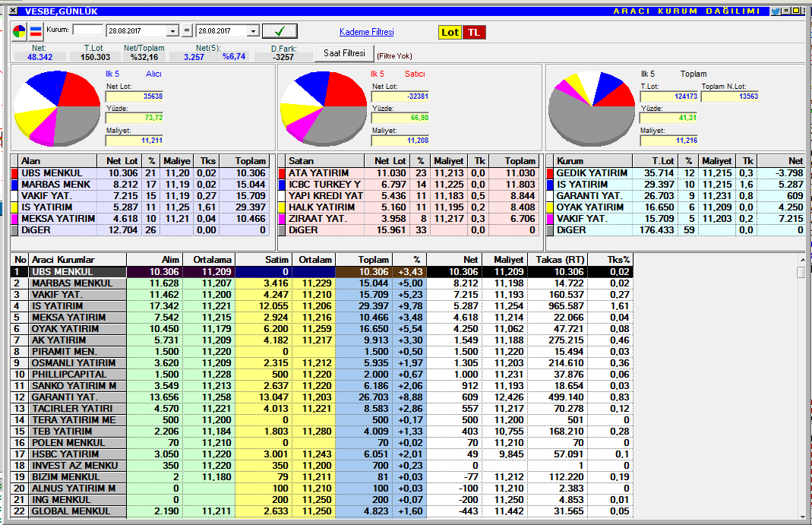
Task: Select the BIZIM MENKUL row
Action: pyautogui.click(x=321, y=477)
